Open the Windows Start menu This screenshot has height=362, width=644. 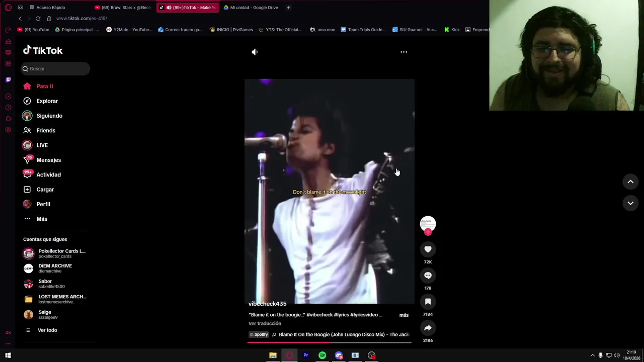click(x=8, y=355)
